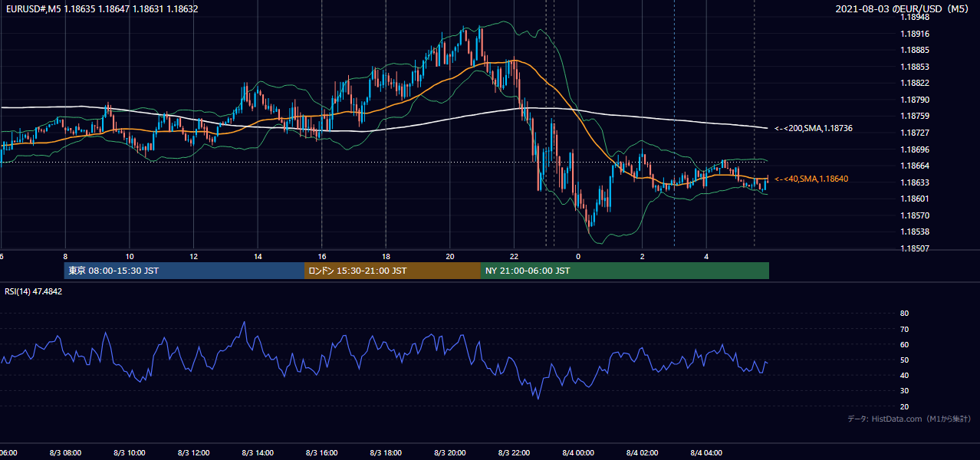Click RSI scale value 80
The image size is (980, 460).
click(904, 314)
